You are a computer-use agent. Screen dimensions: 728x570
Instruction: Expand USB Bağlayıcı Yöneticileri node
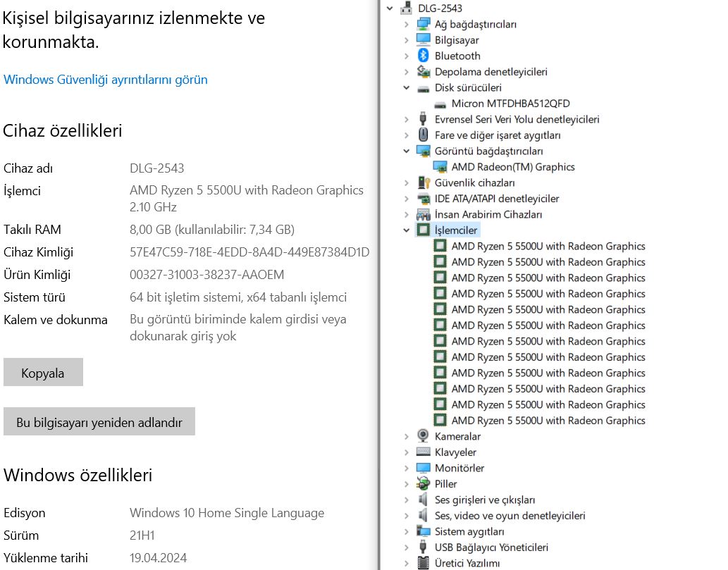(406, 547)
